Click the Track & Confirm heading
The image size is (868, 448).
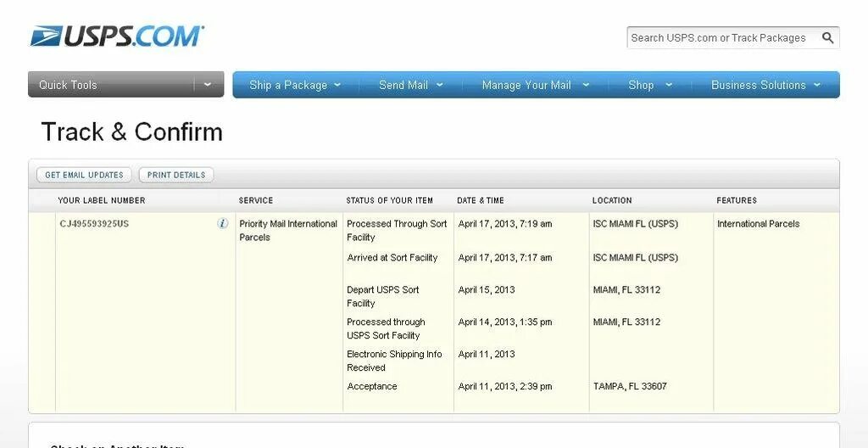[131, 132]
